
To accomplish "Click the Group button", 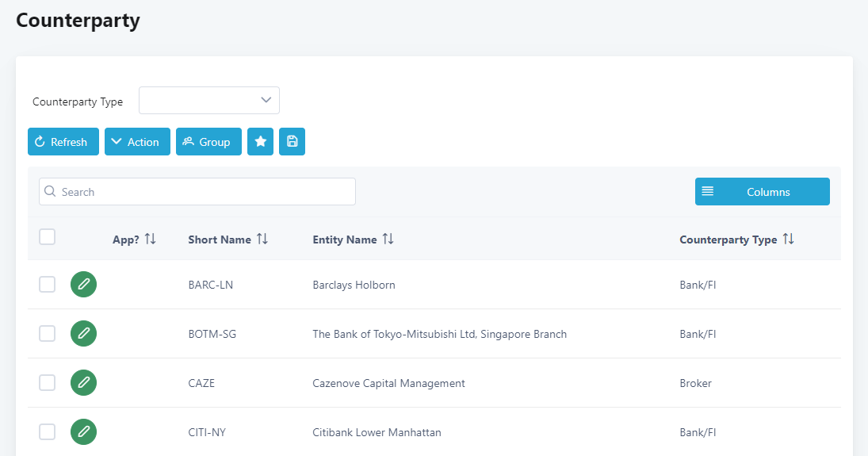I will coord(208,142).
